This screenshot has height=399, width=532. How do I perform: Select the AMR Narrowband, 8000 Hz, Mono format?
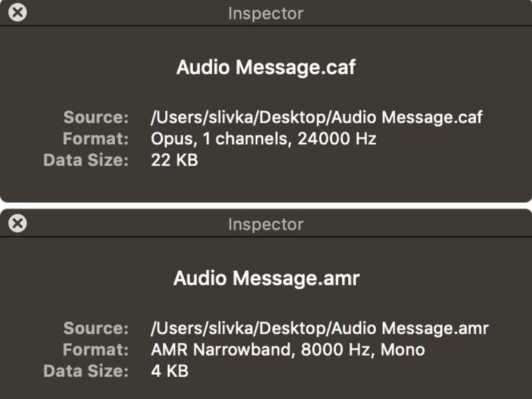coord(287,349)
